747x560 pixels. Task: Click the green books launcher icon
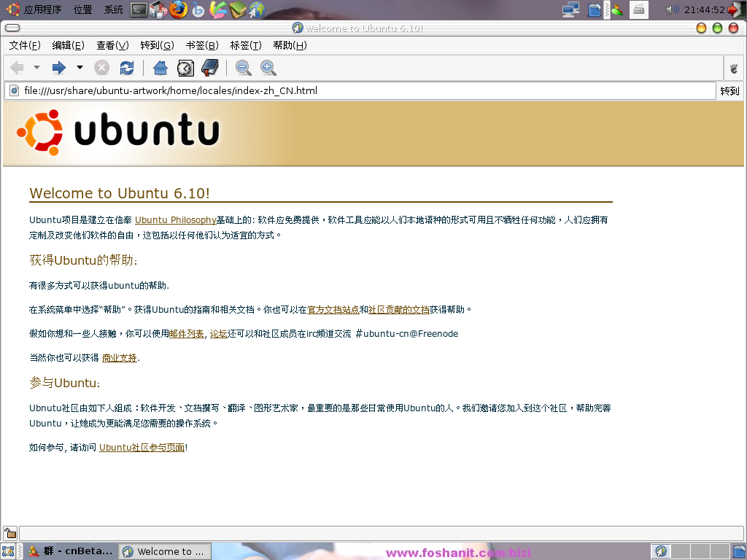(238, 9)
